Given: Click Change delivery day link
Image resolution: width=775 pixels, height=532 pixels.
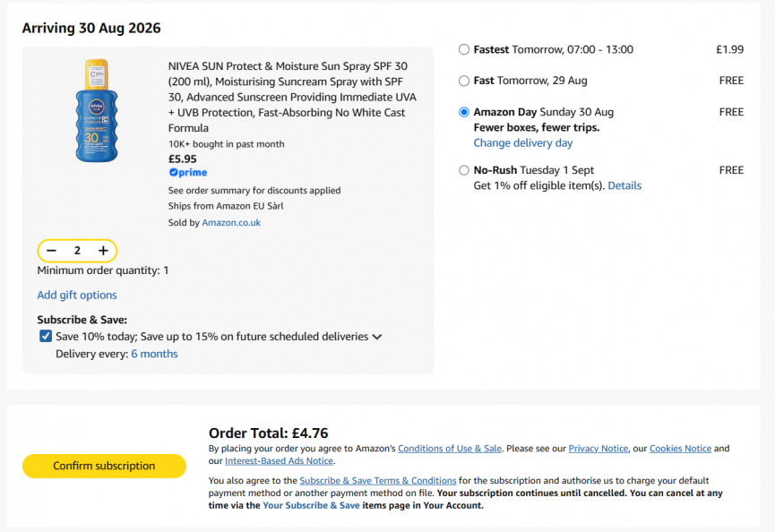Looking at the screenshot, I should [523, 142].
